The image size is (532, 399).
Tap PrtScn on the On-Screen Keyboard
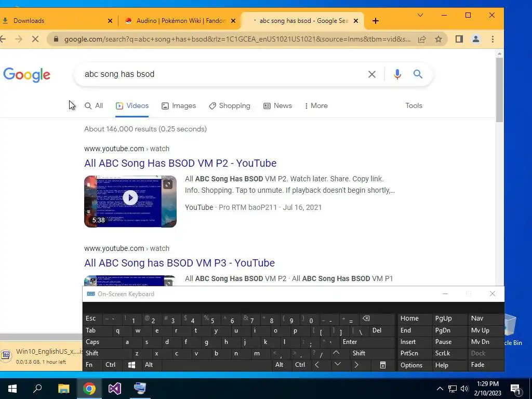[x=415, y=353]
